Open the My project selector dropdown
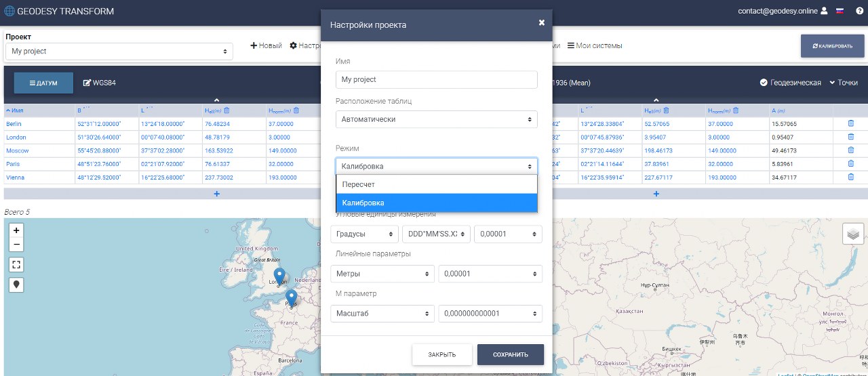Image resolution: width=868 pixels, height=376 pixels. click(x=119, y=51)
